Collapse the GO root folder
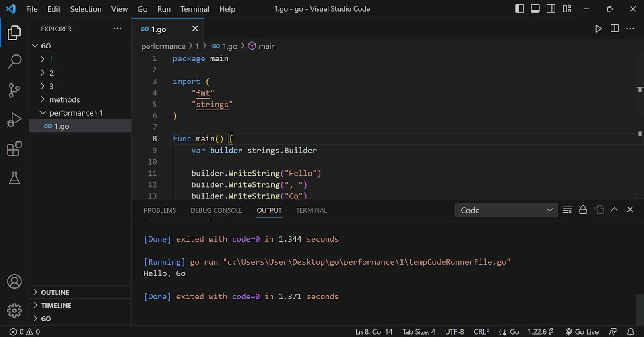This screenshot has width=644, height=337. pyautogui.click(x=80, y=46)
